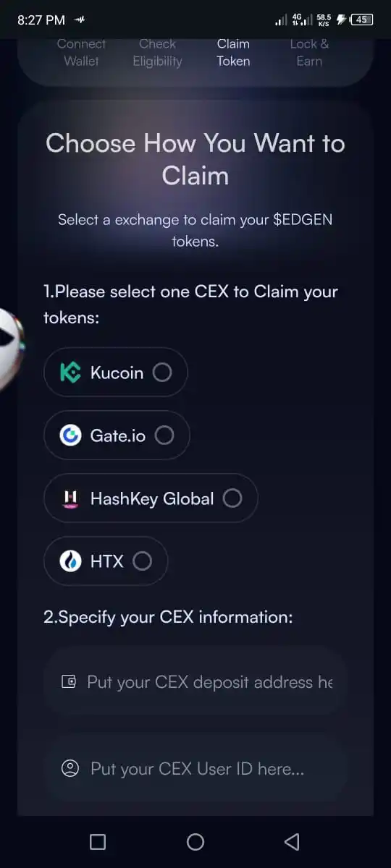Switch to the Claim Token step
Screen dimensions: 391x868
point(233,52)
